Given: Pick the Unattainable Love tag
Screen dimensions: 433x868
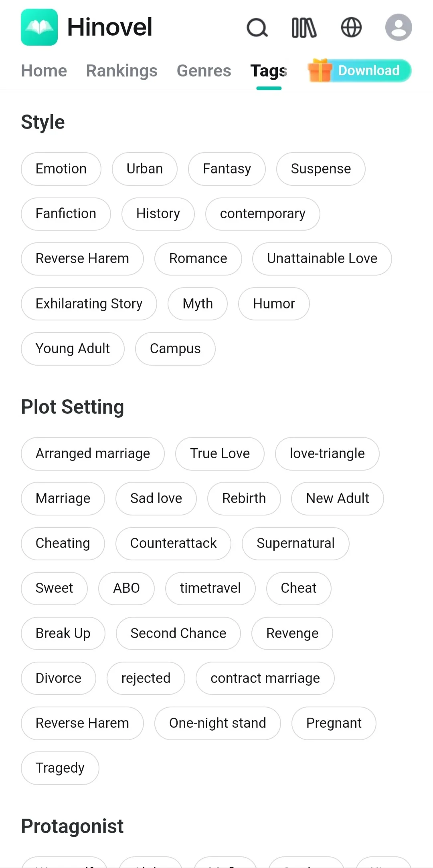Looking at the screenshot, I should pos(322,259).
